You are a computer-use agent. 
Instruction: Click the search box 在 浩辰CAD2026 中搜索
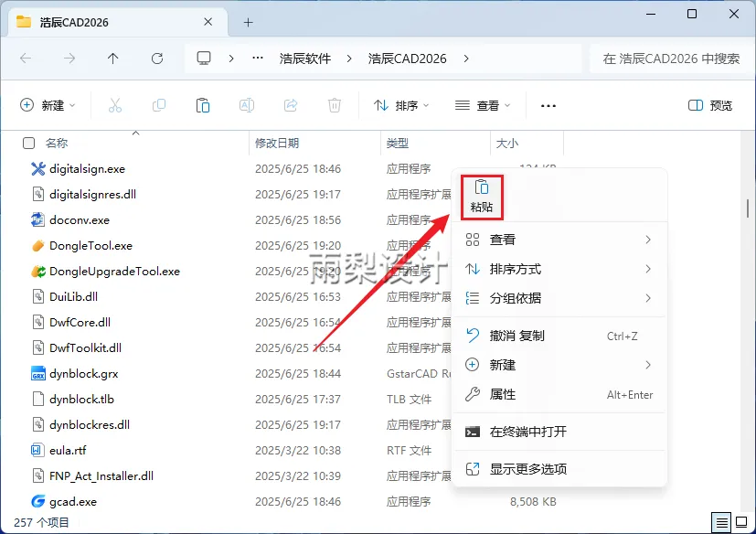coord(670,59)
